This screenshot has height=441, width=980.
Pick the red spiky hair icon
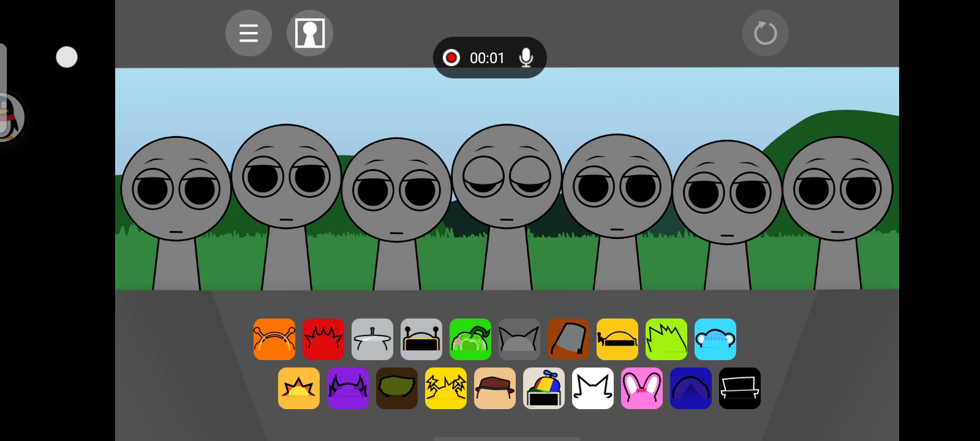(323, 339)
